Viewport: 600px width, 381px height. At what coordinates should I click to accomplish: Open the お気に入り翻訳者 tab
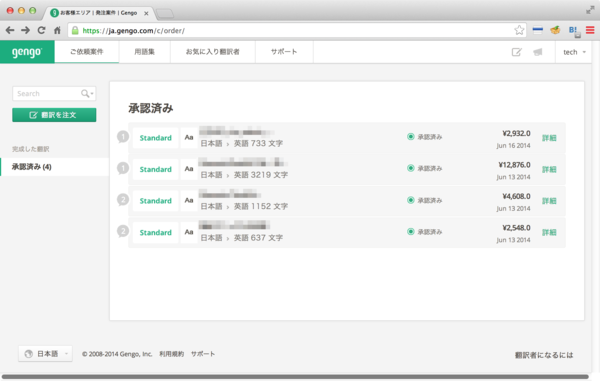pyautogui.click(x=213, y=52)
